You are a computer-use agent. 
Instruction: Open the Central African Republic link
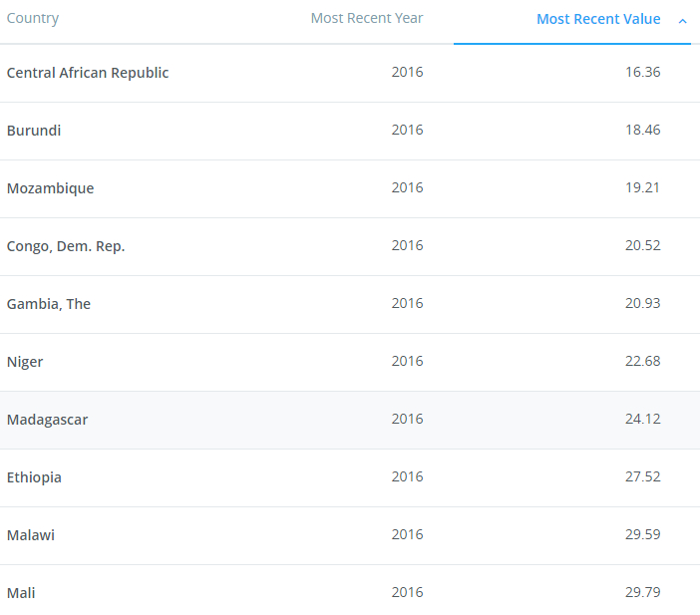(x=88, y=73)
